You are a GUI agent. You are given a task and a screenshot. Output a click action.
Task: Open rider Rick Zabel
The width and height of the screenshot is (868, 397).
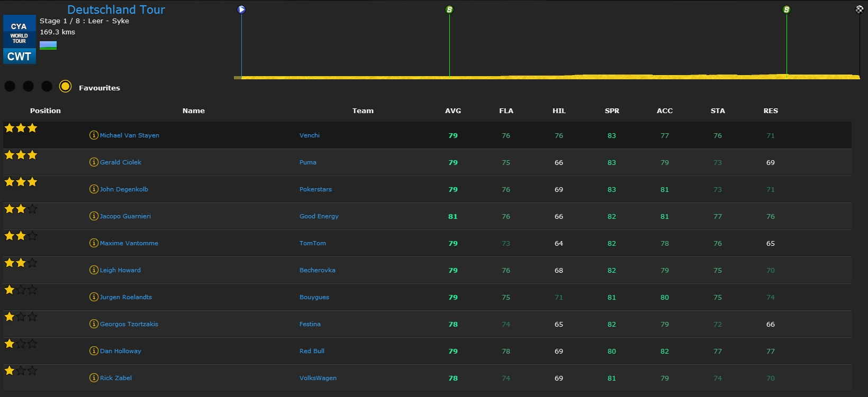coord(116,378)
